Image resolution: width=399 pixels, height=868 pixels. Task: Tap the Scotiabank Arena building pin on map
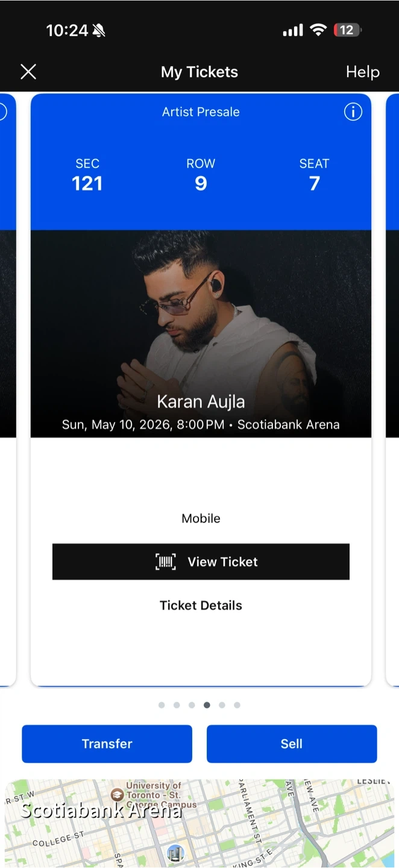click(175, 852)
